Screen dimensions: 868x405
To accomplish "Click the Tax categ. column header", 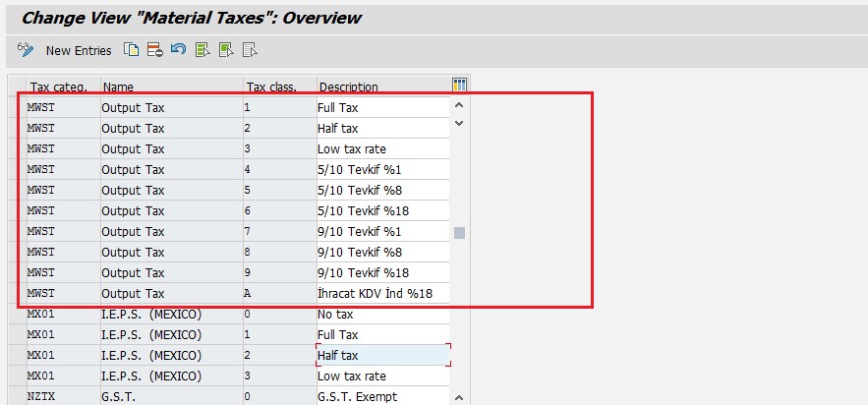I will 59,87.
